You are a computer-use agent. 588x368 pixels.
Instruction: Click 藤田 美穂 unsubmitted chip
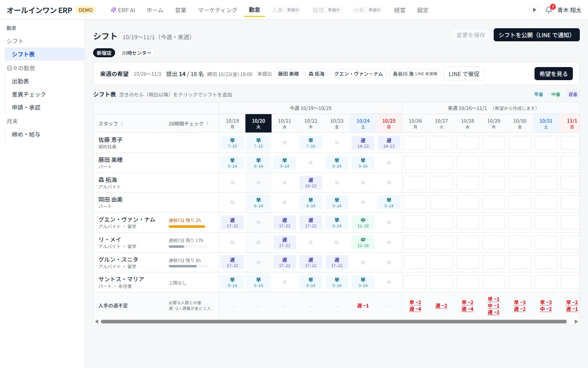pos(289,74)
